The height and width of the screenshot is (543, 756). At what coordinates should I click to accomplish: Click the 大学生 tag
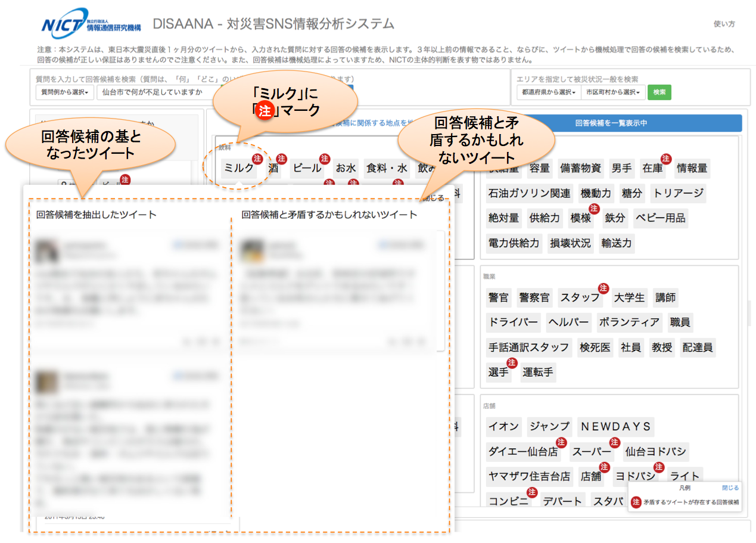pos(630,297)
